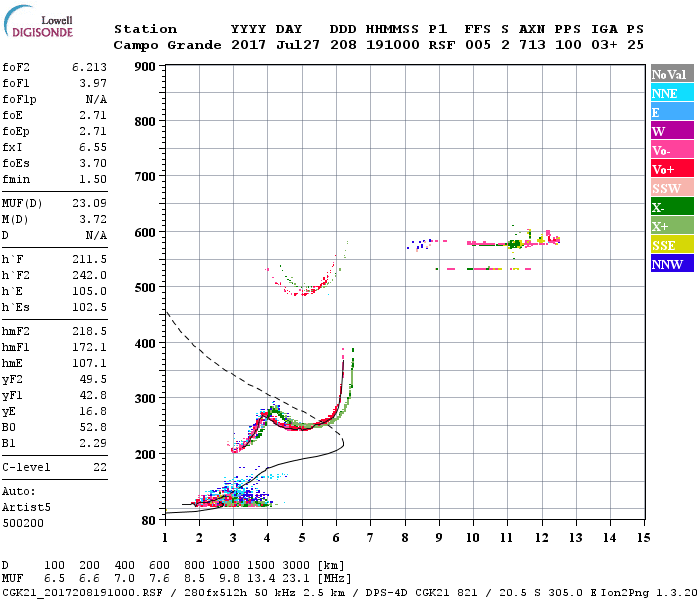Click the NNW dark blue legend swatch
The width and height of the screenshot is (700, 600).
pos(672,263)
